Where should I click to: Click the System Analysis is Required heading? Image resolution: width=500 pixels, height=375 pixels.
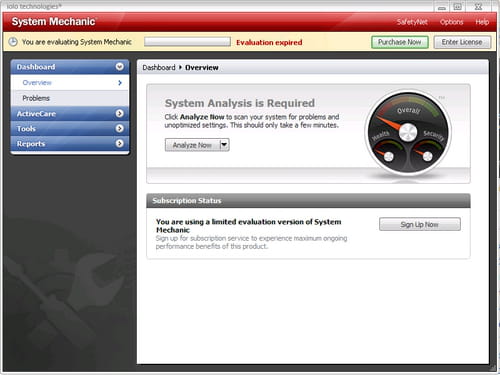tap(240, 103)
